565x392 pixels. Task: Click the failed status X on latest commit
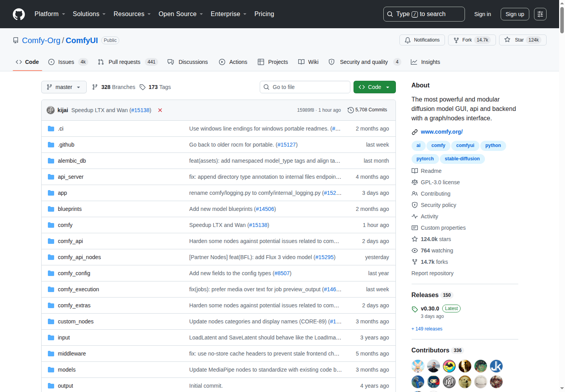click(x=160, y=110)
